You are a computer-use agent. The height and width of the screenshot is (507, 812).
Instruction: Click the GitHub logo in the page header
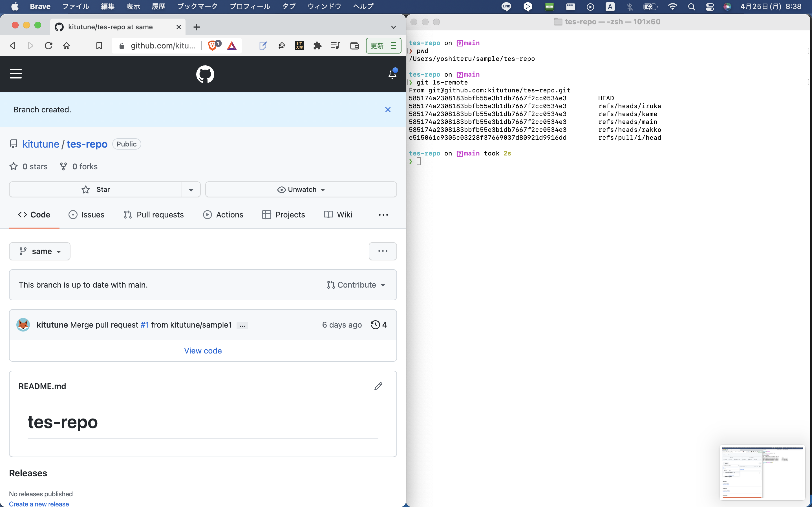[205, 74]
